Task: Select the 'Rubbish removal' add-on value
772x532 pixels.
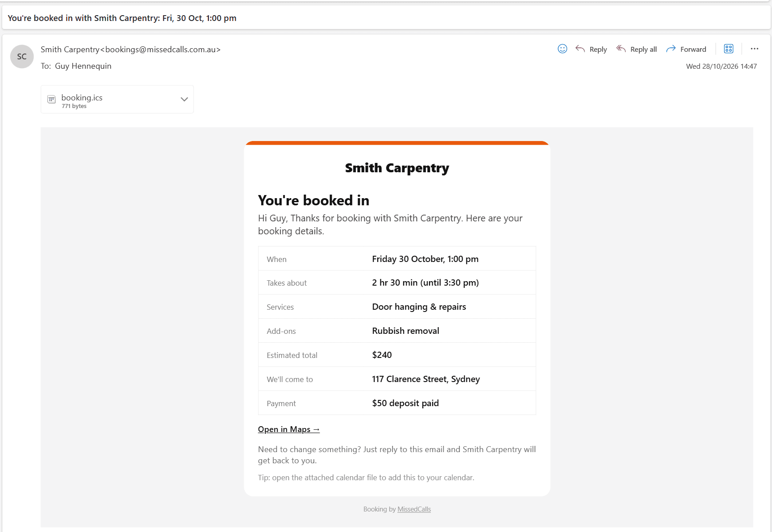Action: 405,331
